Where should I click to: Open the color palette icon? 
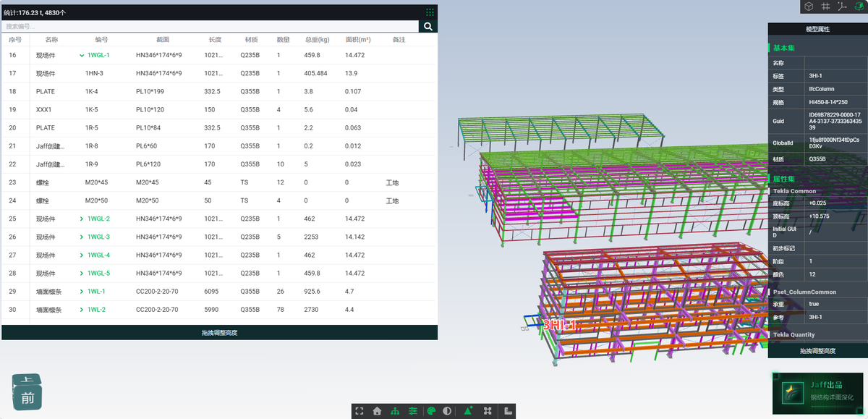pyautogui.click(x=431, y=411)
